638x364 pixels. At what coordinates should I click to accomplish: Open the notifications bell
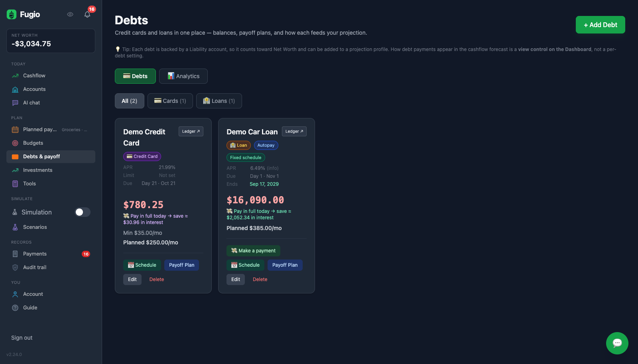tap(87, 14)
